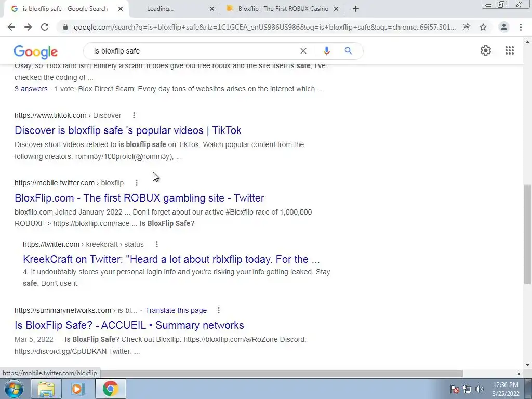Click the horizontal scrollbar thumb
Viewport: 532px width, 399px height.
click(282, 374)
